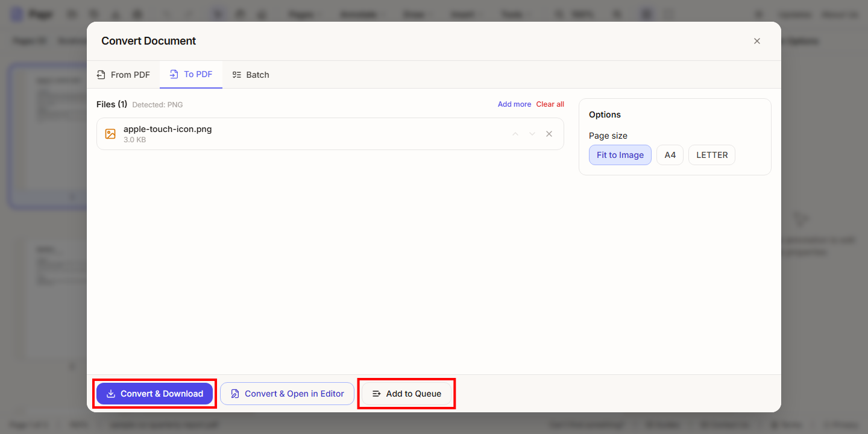868x434 pixels.
Task: Choose Fit to Image page size
Action: [x=620, y=155]
